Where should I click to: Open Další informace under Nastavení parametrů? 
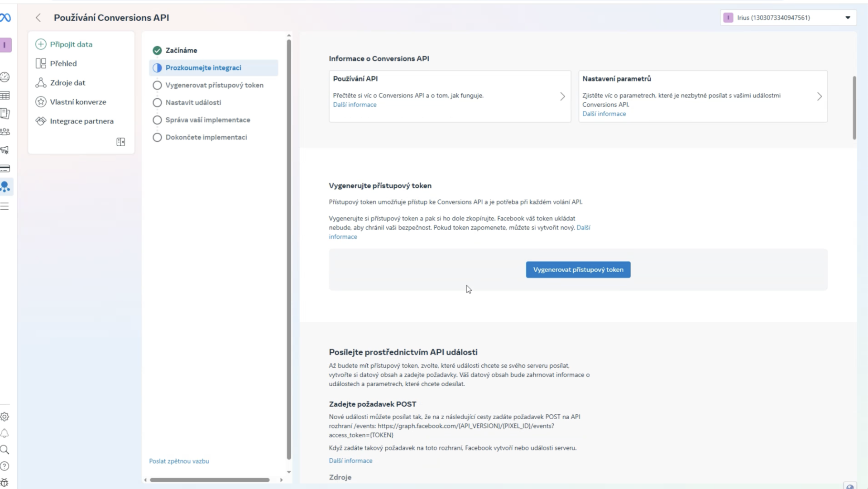click(x=604, y=114)
